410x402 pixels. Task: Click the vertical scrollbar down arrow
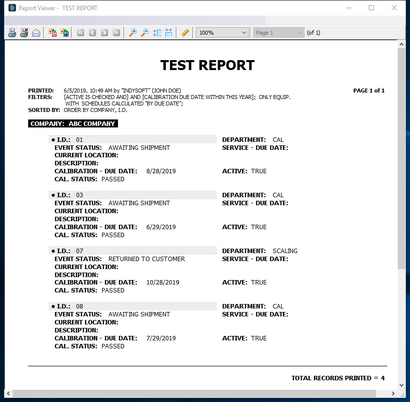click(402, 385)
